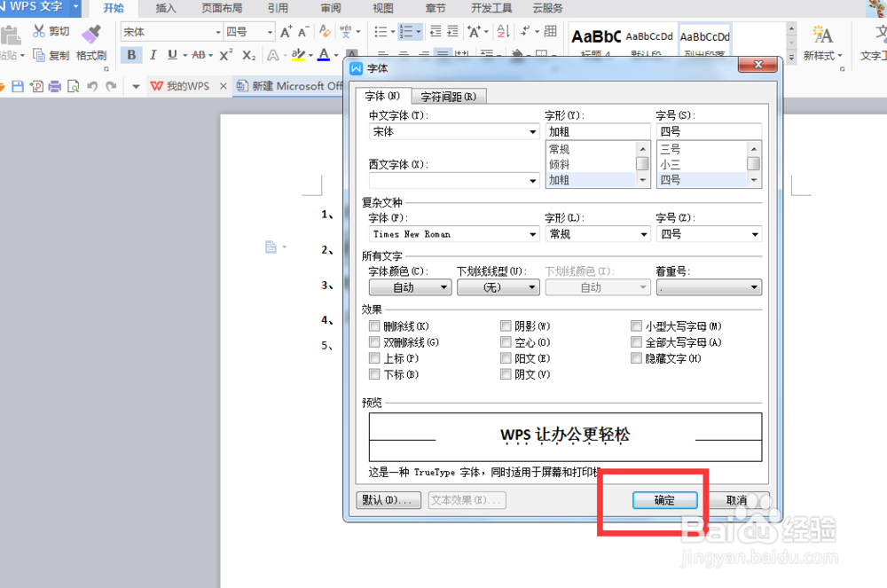Click the increase indent icon
Screen dimensions: 887x588
point(453,32)
